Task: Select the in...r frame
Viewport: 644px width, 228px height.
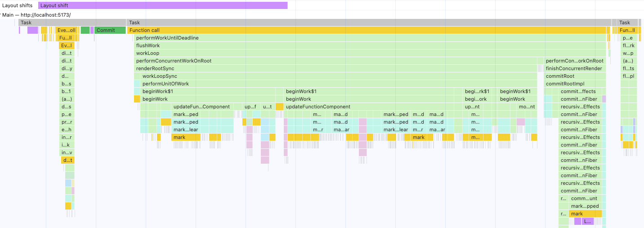Action: (67, 137)
